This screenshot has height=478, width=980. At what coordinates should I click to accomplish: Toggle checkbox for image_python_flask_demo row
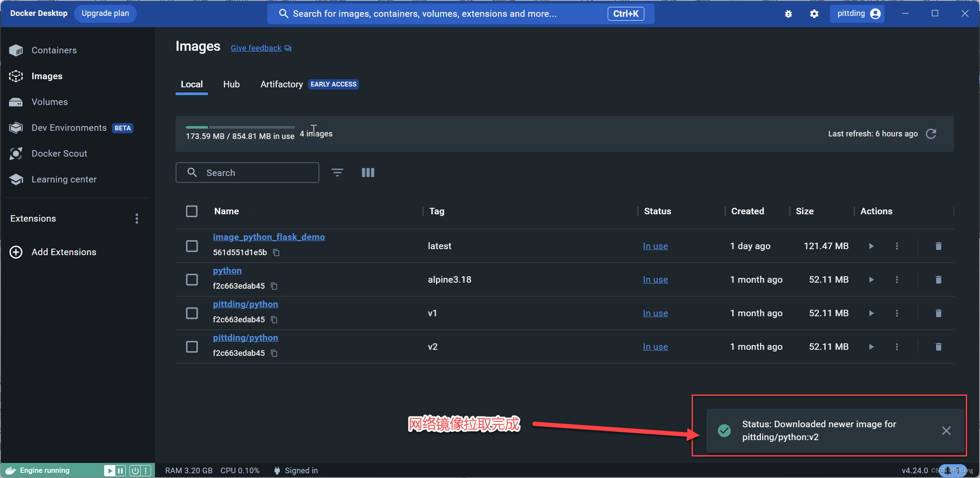tap(192, 246)
